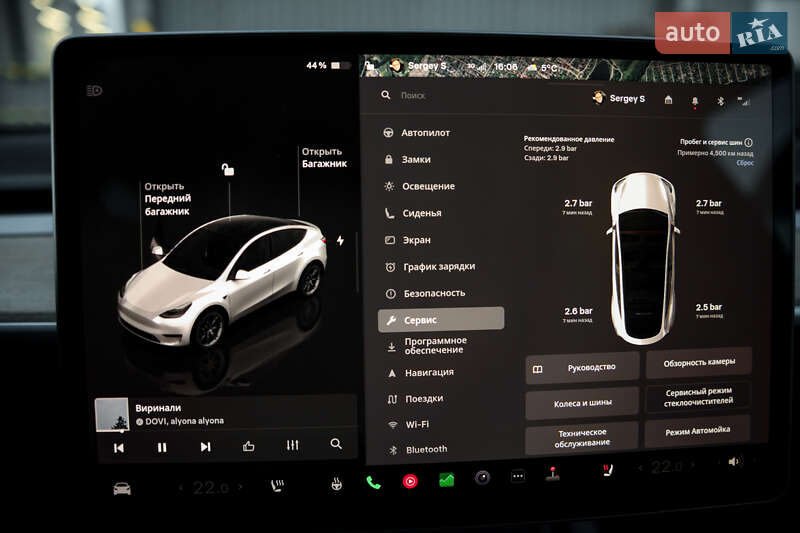This screenshot has width=800, height=533.
Task: Open the Экран settings menu
Action: click(x=408, y=240)
